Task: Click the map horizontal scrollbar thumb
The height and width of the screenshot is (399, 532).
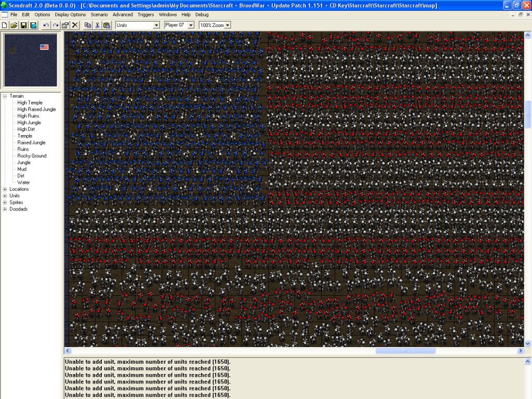Action: click(x=405, y=351)
